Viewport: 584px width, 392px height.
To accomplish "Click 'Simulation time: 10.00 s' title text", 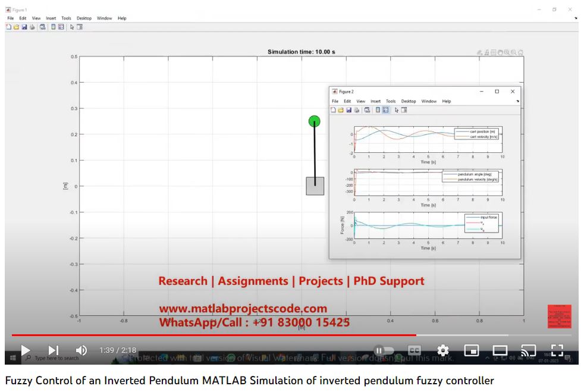I will 302,52.
